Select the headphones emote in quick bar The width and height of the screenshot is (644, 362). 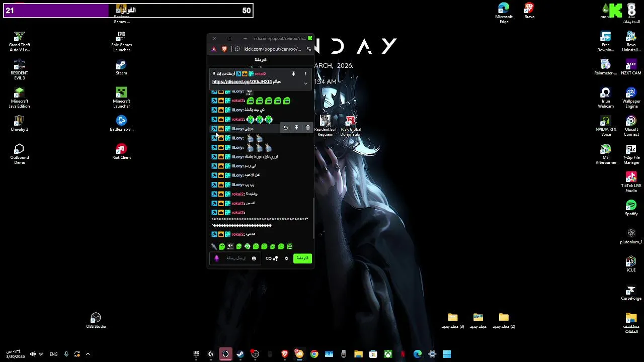pos(247,246)
